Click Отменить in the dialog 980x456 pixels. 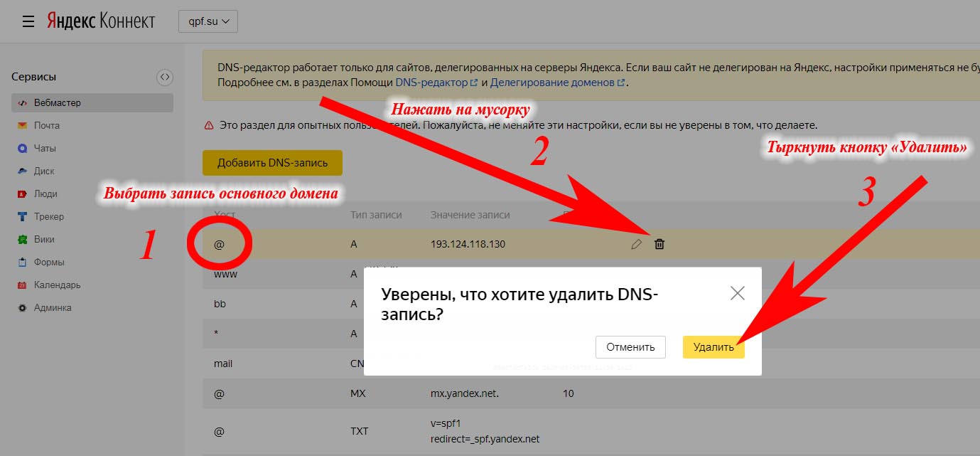pyautogui.click(x=630, y=347)
